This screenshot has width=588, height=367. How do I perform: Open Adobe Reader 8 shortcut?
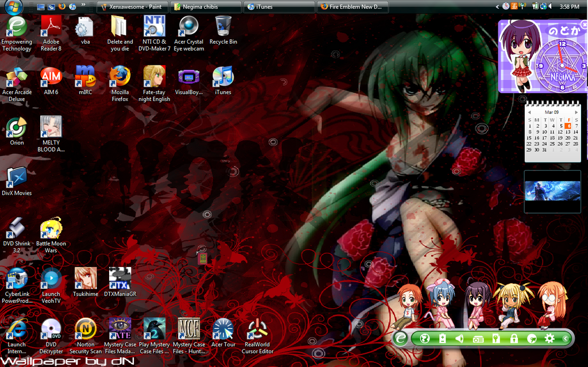[51, 26]
